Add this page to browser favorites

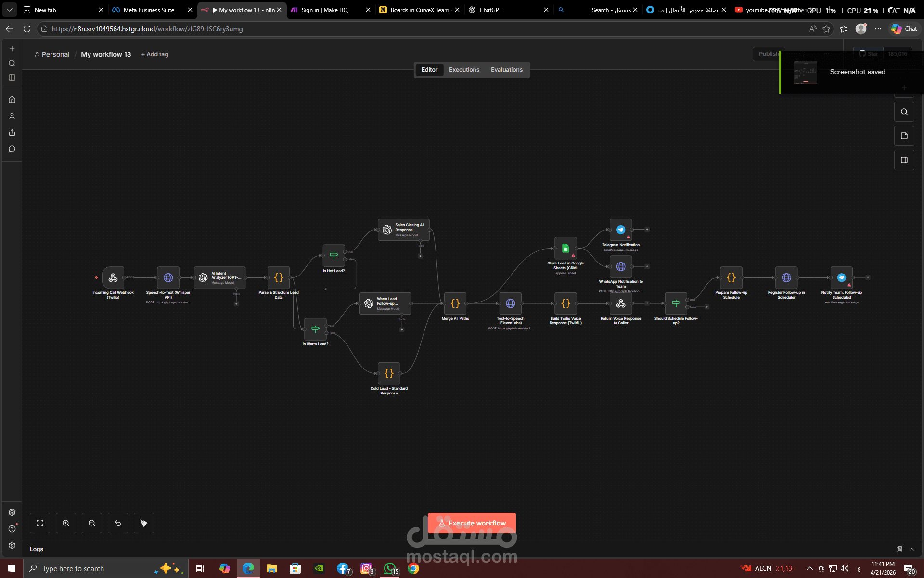pos(826,29)
